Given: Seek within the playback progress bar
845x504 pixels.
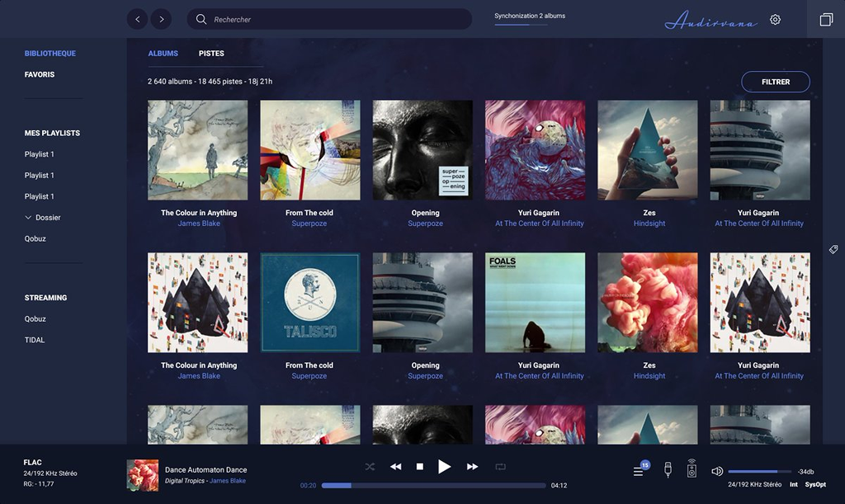Looking at the screenshot, I should point(433,485).
